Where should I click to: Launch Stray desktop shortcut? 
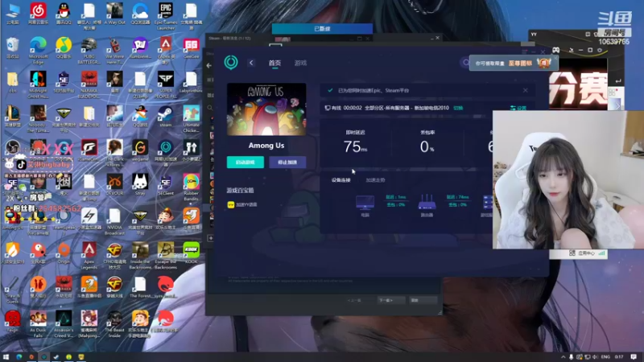(140, 184)
